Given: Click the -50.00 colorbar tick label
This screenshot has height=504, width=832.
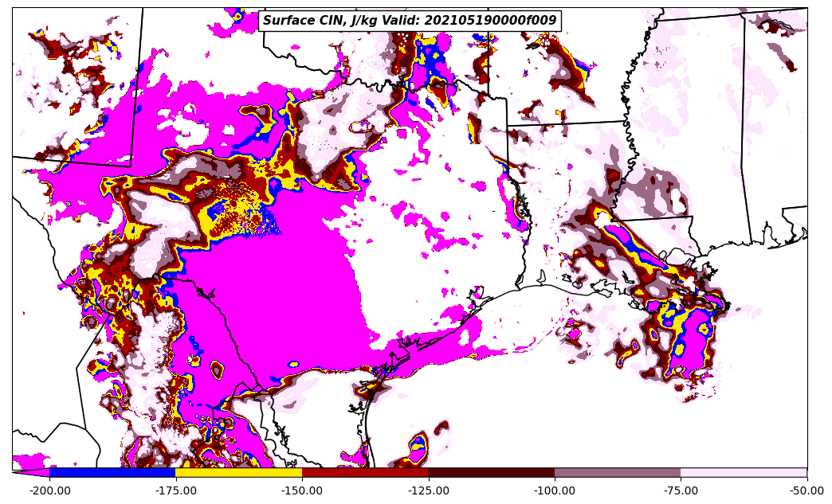Looking at the screenshot, I should pos(807,490).
